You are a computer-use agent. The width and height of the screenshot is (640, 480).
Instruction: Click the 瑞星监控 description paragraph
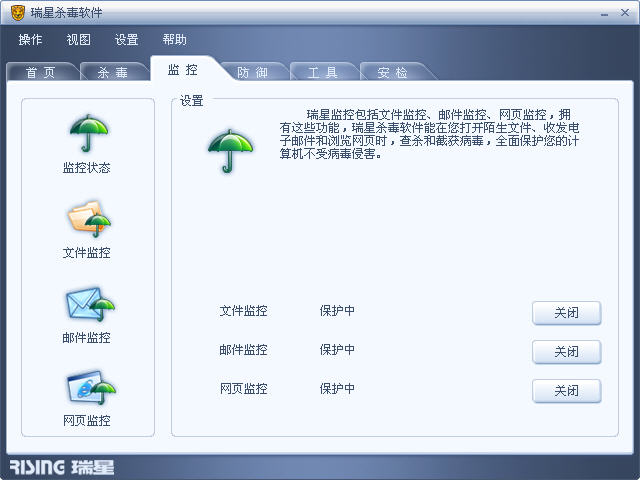point(429,134)
